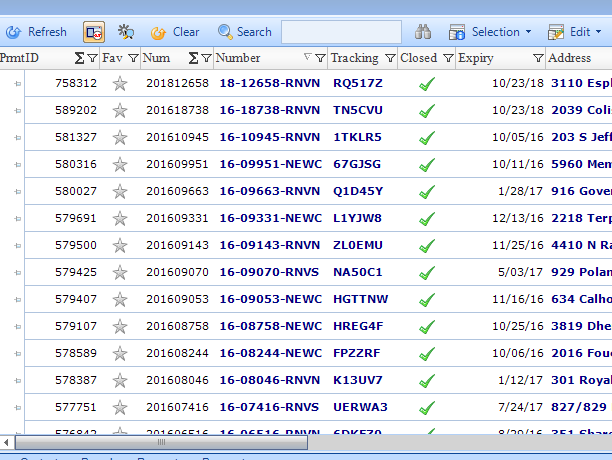Favorite the star for permit 579691

(120, 218)
